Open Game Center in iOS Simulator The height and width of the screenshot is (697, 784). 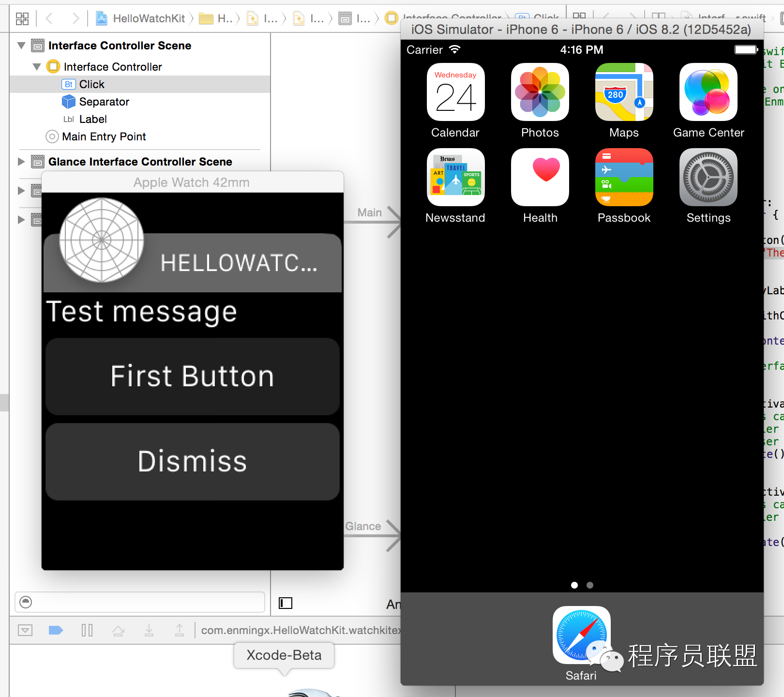tap(709, 92)
